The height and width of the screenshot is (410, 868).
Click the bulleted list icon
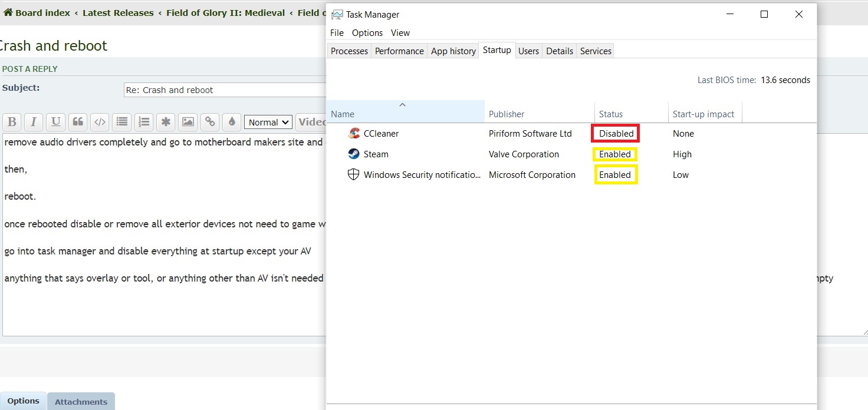(x=122, y=122)
